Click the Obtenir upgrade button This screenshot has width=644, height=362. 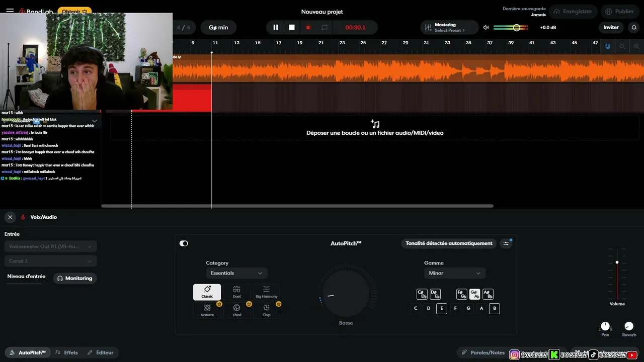74,11
